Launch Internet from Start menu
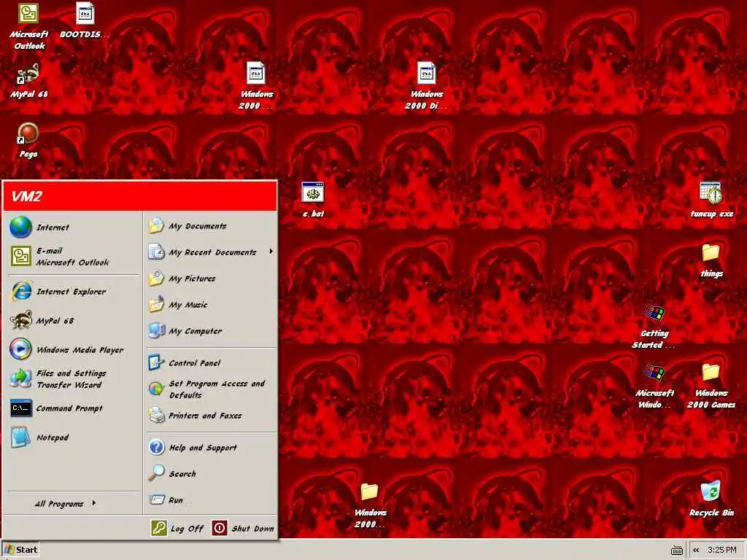The width and height of the screenshot is (747, 560). [x=74, y=227]
